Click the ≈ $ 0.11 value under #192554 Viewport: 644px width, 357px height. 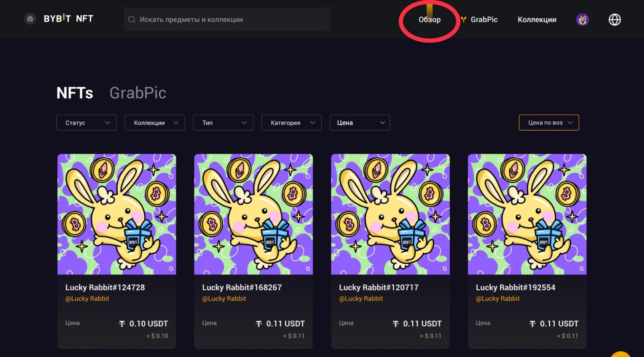pos(567,336)
